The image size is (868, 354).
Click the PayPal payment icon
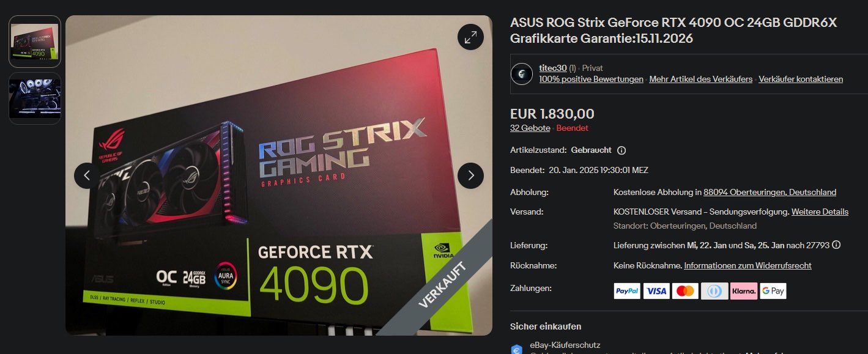[627, 291]
